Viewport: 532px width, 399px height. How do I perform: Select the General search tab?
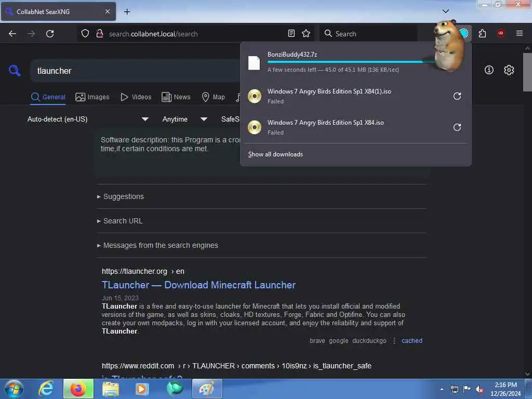48,97
